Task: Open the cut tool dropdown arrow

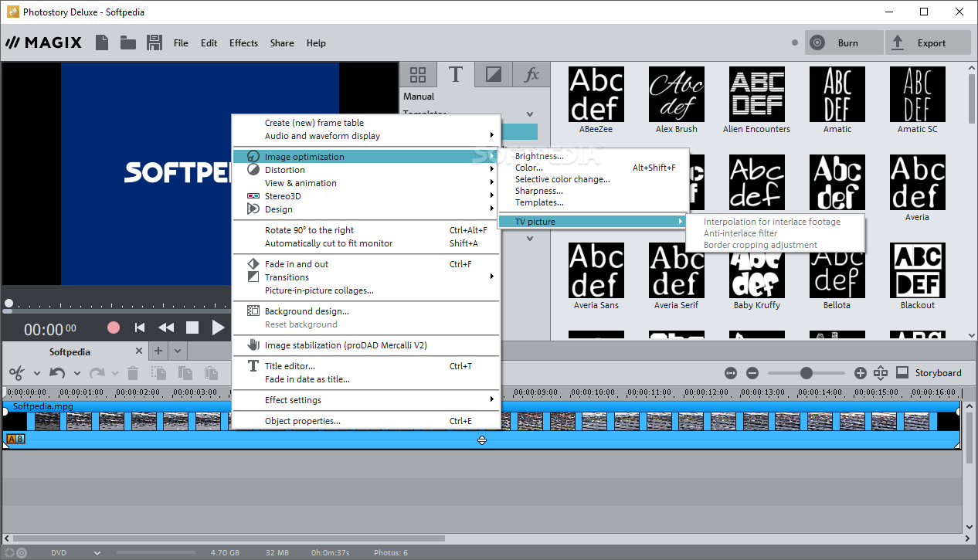Action: pyautogui.click(x=36, y=374)
